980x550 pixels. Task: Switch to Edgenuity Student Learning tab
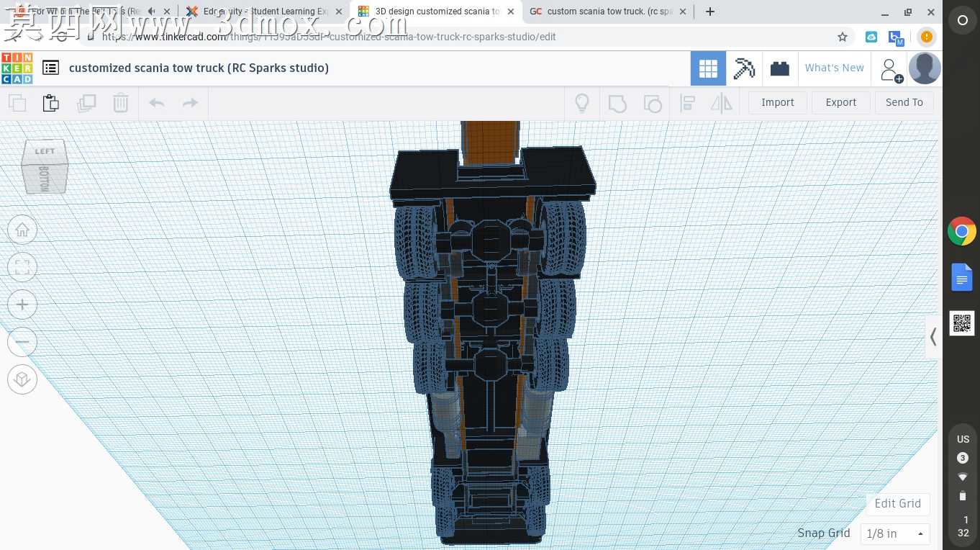(x=263, y=12)
